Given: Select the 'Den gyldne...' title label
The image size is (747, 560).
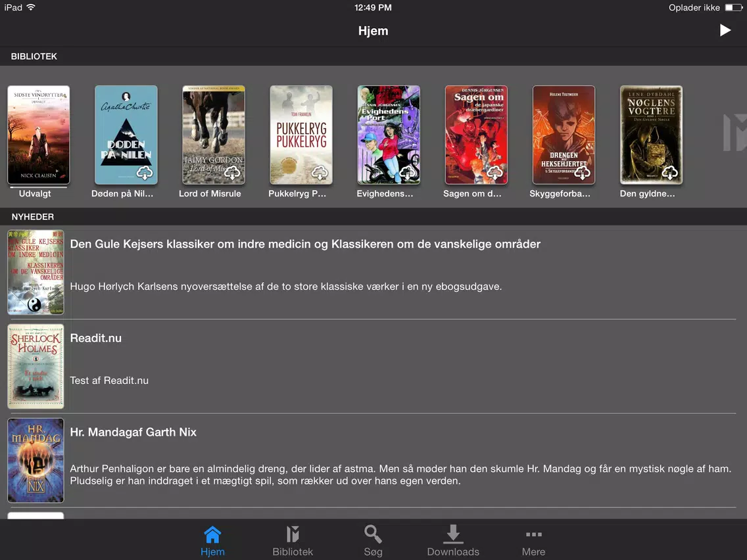Looking at the screenshot, I should click(647, 193).
